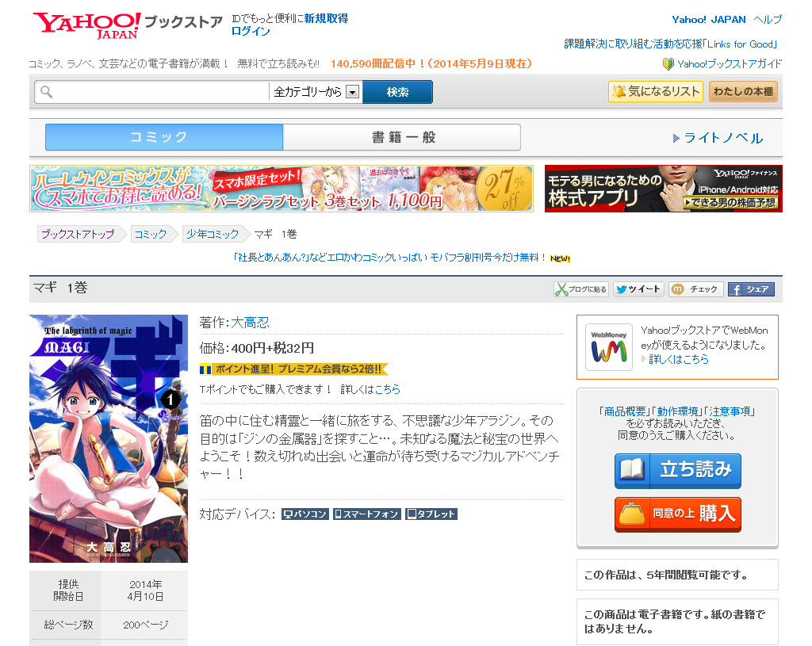Image resolution: width=812 pixels, height=646 pixels.
Task: Click the Yahoo!ブックストアガイド shield icon
Action: click(668, 63)
